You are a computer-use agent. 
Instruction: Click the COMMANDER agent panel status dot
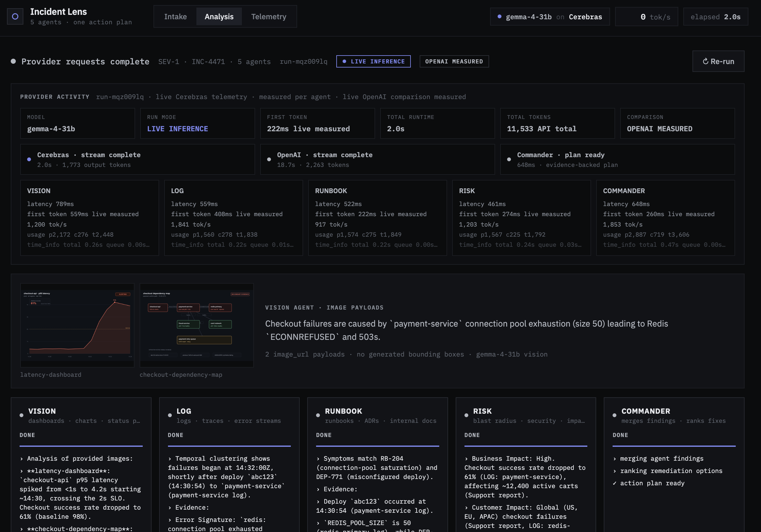click(615, 415)
